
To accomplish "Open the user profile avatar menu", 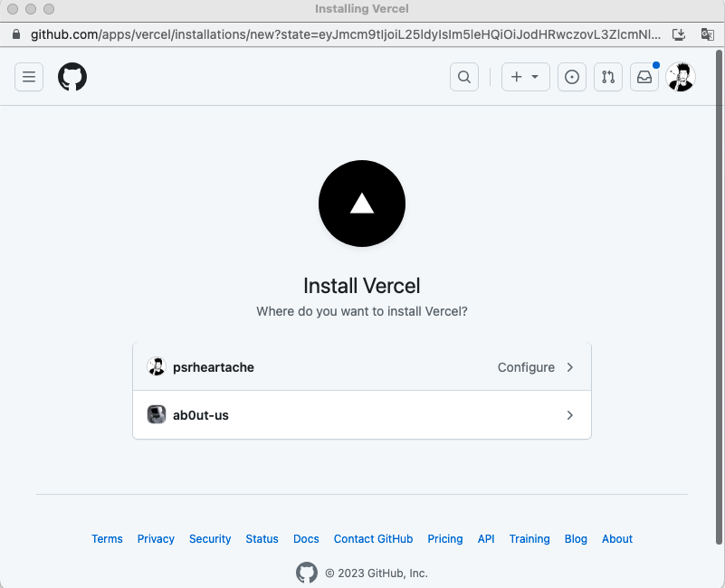I will click(x=681, y=77).
